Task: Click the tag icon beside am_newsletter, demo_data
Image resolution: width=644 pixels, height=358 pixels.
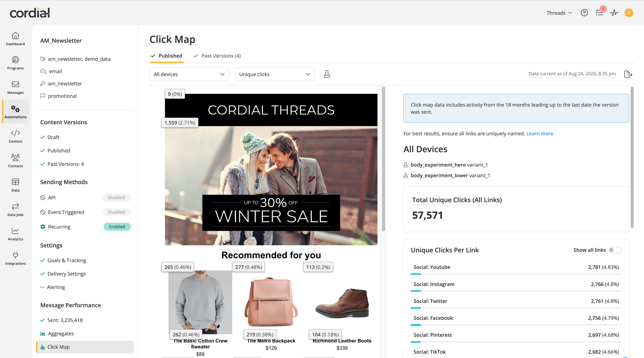Action: click(43, 59)
